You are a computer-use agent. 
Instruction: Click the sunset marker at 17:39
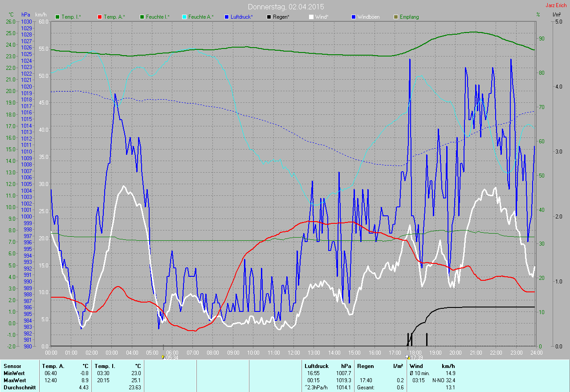point(408,357)
